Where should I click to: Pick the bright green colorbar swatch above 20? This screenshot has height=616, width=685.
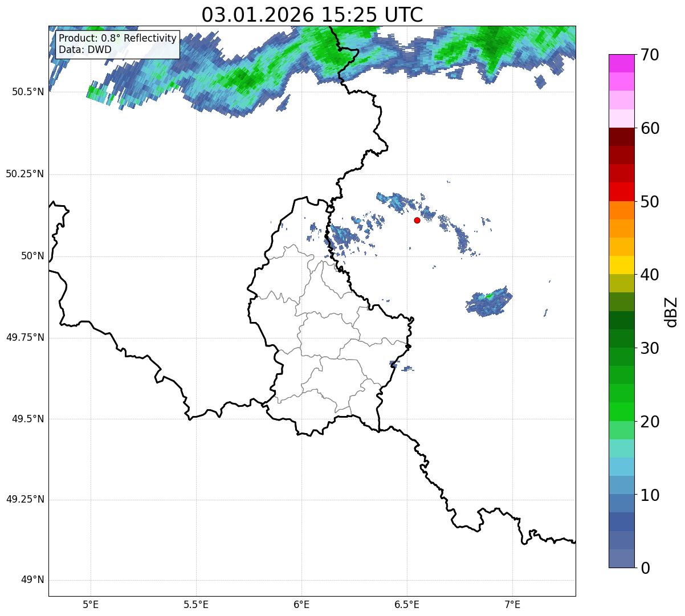622,412
